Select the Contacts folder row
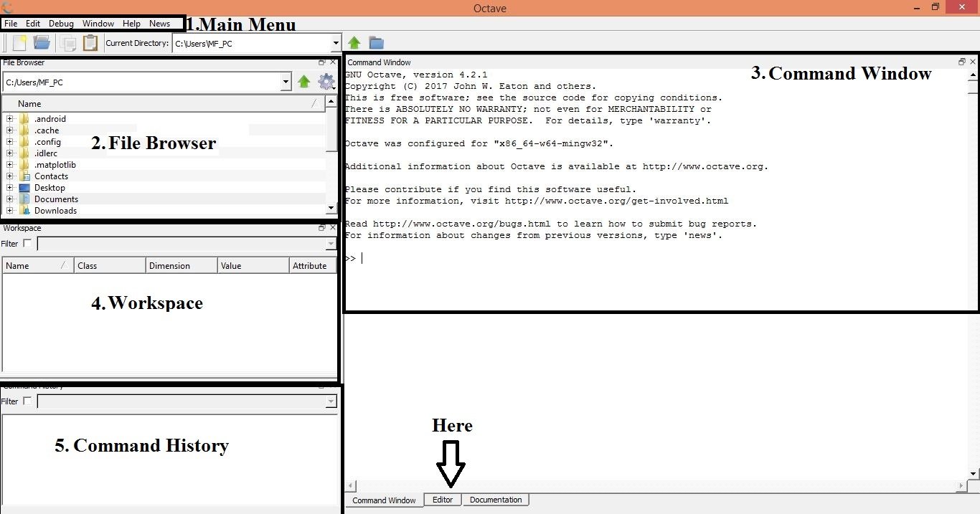Viewport: 980px width, 514px height. 164,176
